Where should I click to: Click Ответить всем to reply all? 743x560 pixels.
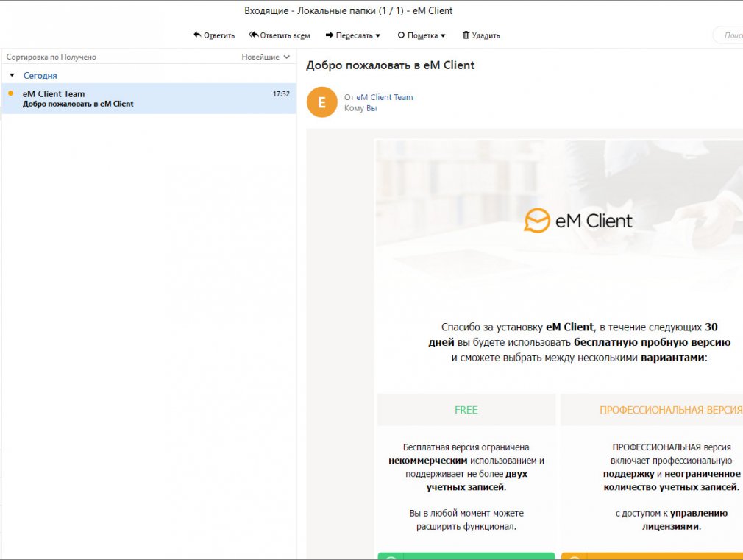(280, 35)
